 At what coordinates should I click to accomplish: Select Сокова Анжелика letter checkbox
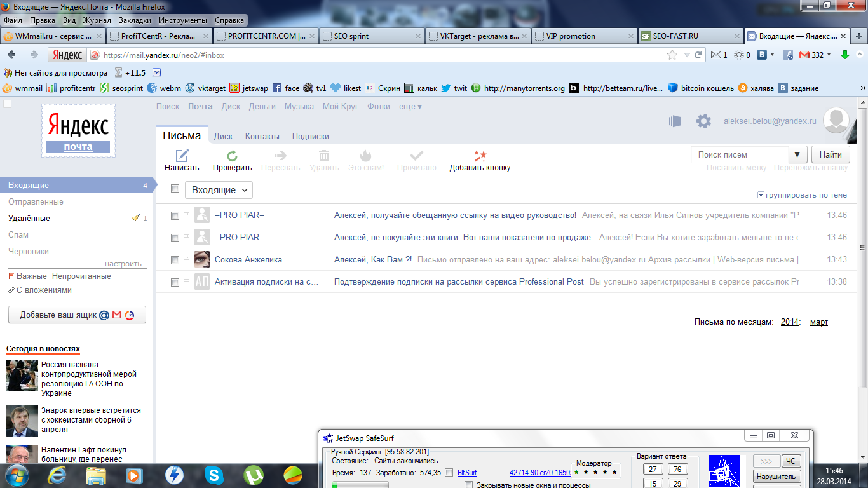pyautogui.click(x=175, y=260)
